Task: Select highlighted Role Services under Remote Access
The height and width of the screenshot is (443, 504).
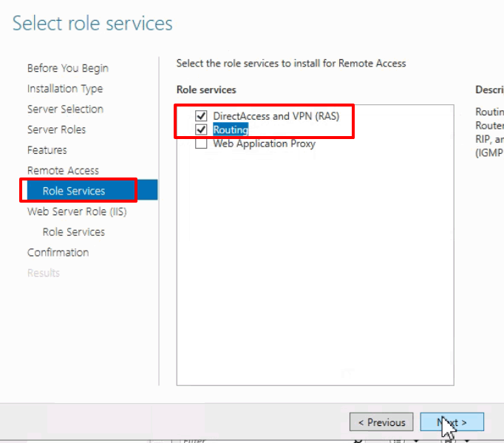Action: click(x=92, y=191)
